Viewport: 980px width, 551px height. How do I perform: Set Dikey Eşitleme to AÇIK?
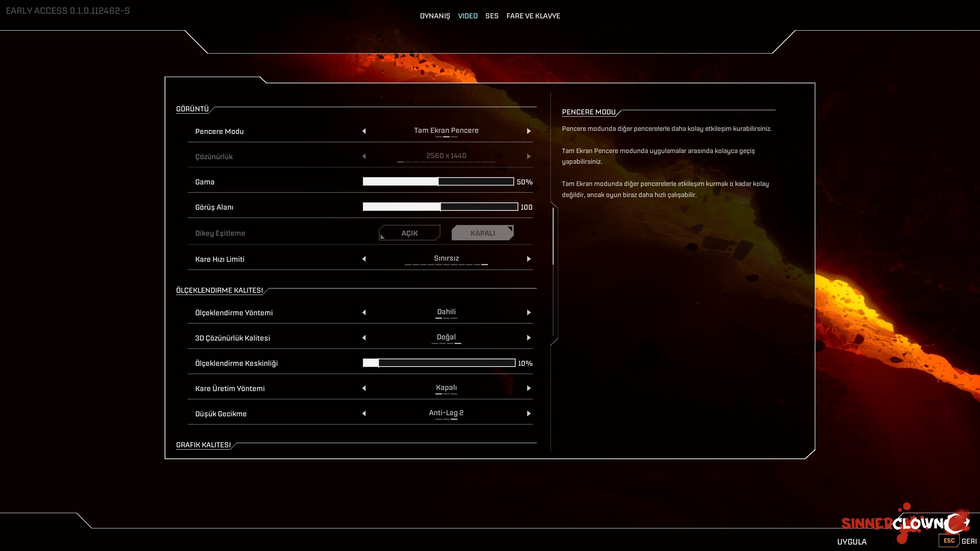coord(409,233)
